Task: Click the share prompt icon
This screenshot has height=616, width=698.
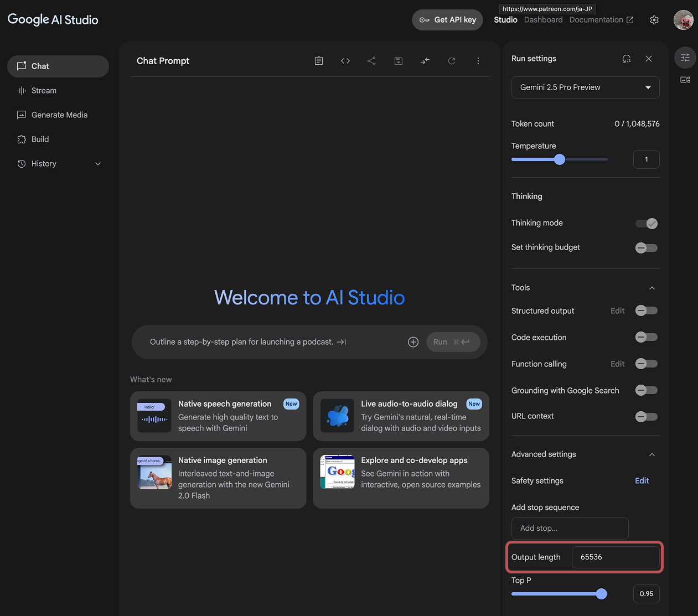Action: pyautogui.click(x=371, y=61)
